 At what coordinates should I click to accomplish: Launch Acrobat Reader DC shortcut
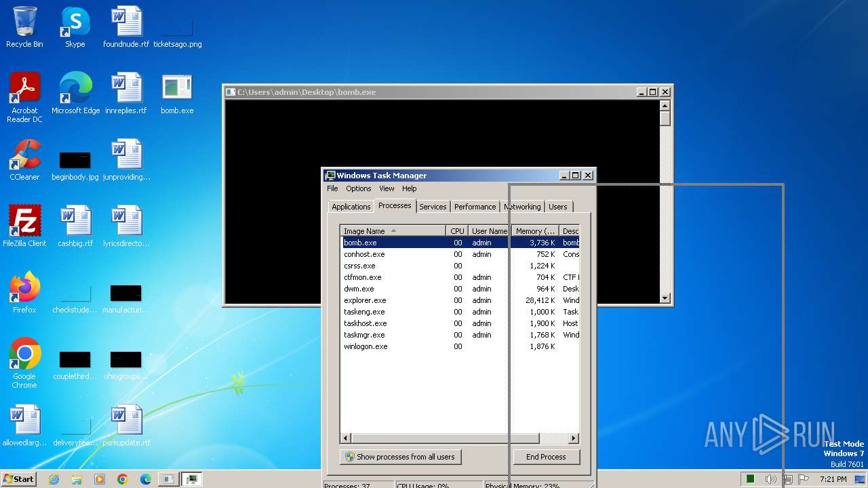click(x=24, y=98)
